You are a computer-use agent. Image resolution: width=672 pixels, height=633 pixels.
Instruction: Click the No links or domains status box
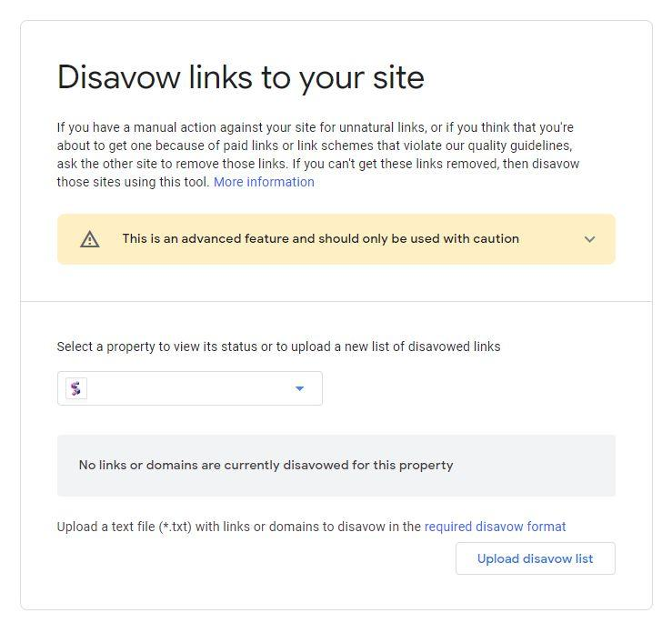pos(336,466)
